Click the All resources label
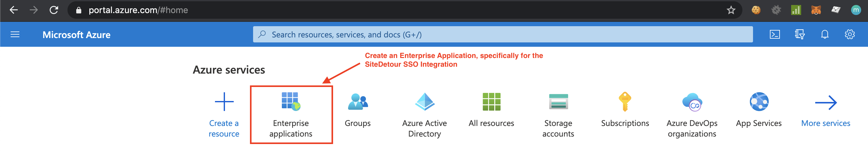 (x=491, y=123)
